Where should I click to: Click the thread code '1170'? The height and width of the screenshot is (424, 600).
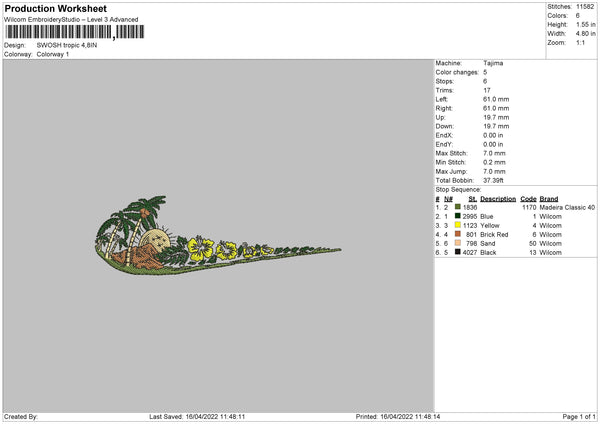(529, 207)
